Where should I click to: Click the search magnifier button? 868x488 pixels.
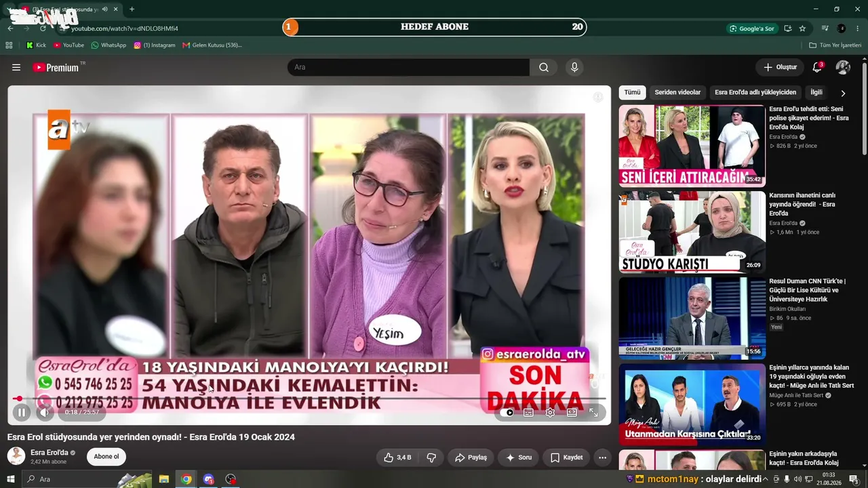pos(544,67)
